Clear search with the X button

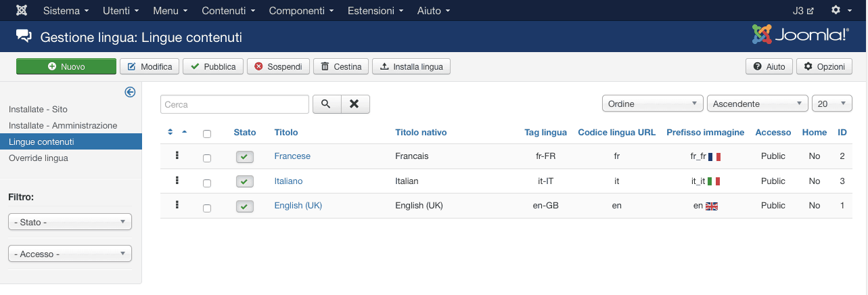pyautogui.click(x=355, y=104)
